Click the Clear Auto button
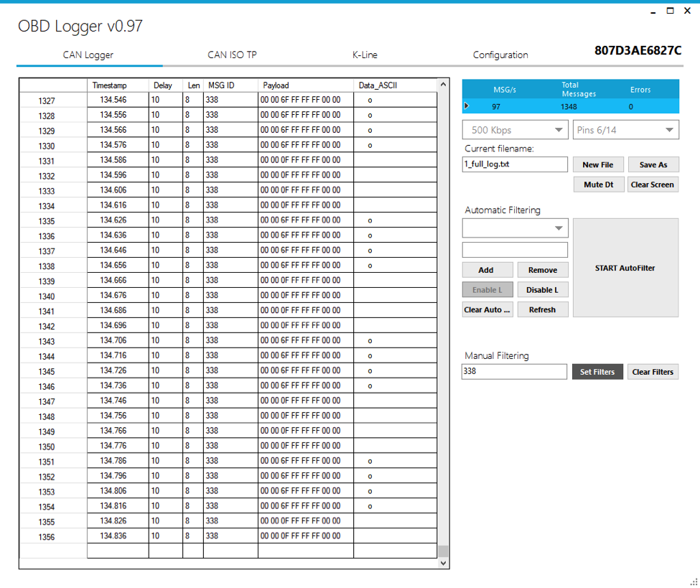This screenshot has height=588, width=700. coord(487,309)
